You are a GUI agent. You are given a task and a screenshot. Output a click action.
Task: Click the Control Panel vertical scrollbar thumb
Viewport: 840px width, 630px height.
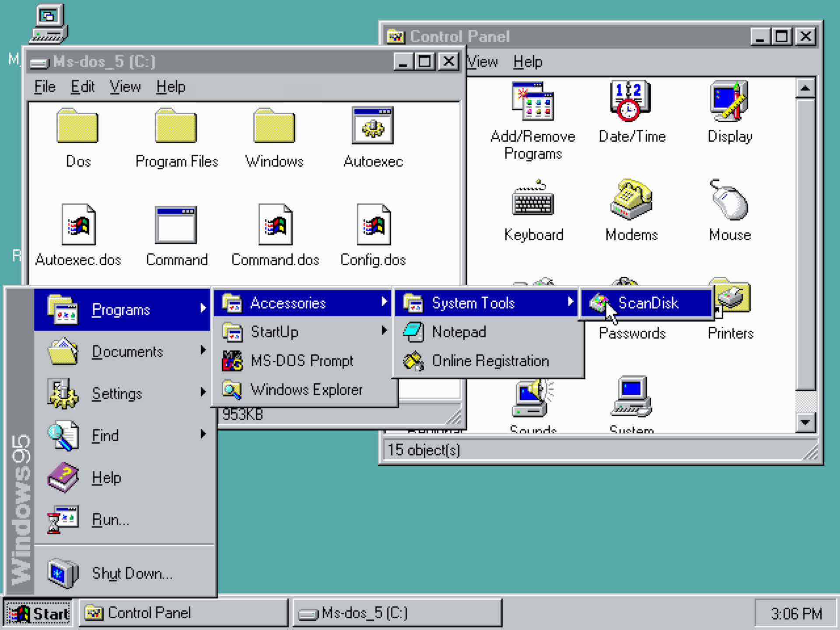(x=805, y=244)
